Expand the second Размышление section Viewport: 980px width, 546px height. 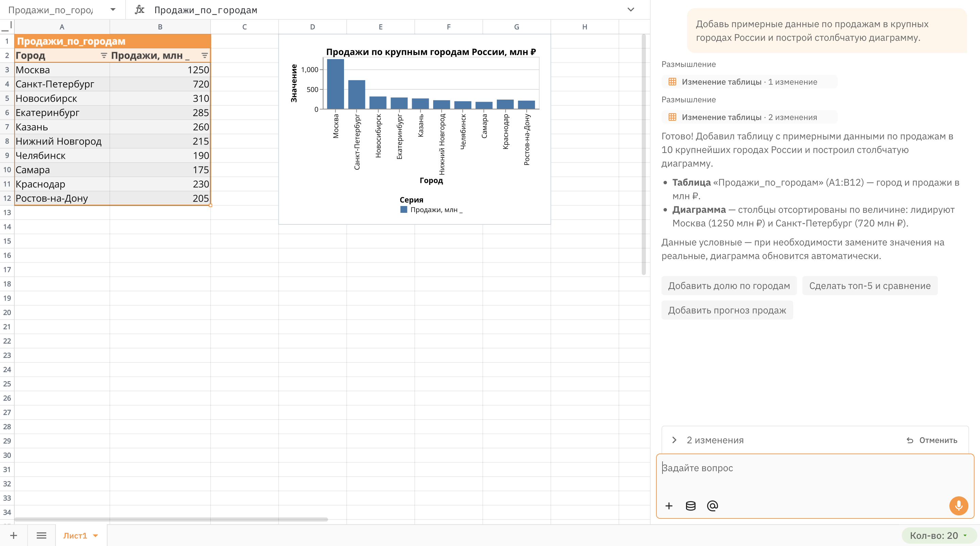tap(689, 100)
